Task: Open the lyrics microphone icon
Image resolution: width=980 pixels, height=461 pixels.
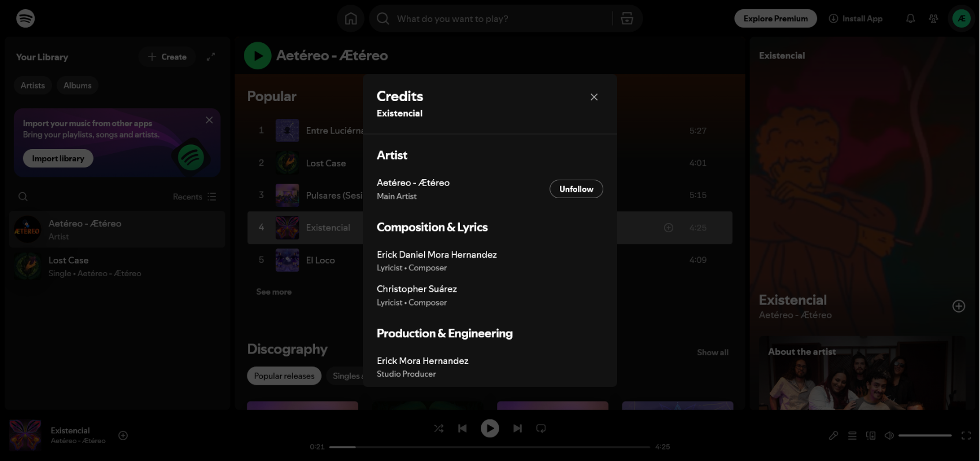Action: 833,436
